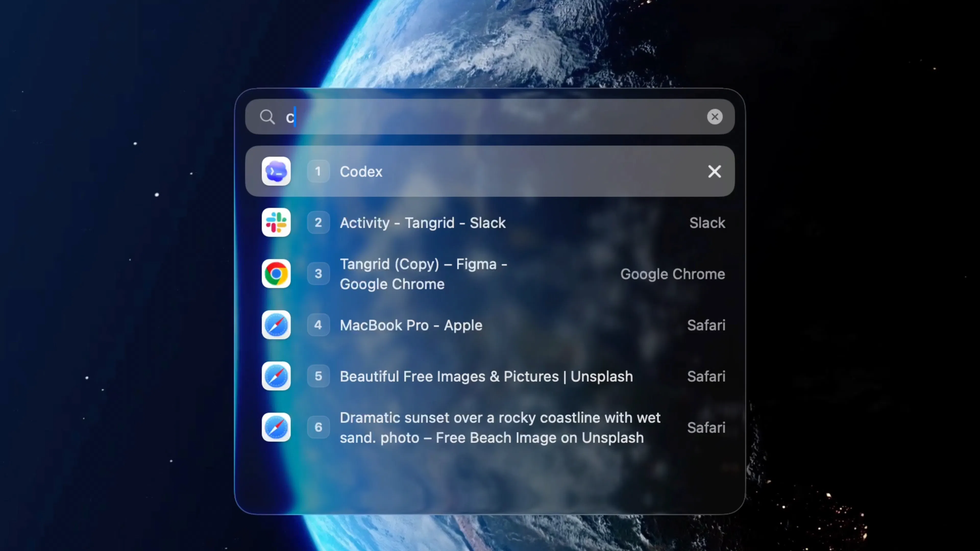Click Safari label on Beautiful Free Images row

(706, 377)
